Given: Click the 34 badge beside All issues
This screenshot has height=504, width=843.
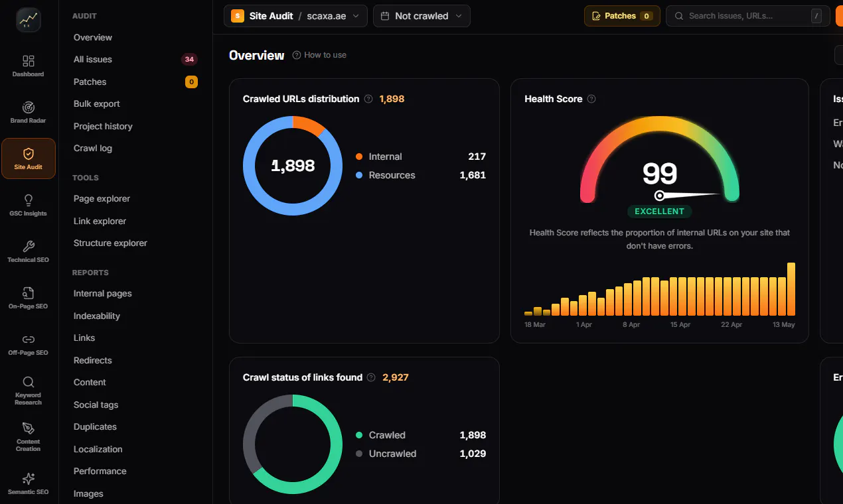Looking at the screenshot, I should (189, 59).
